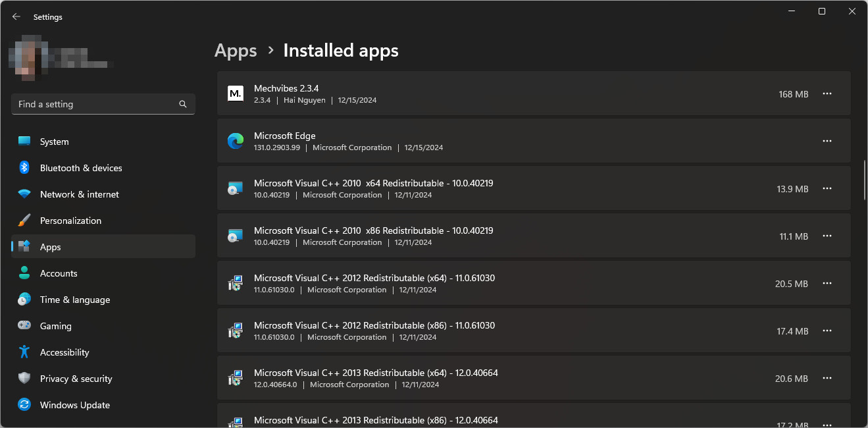Click the Microsoft Edge logo icon

(235, 141)
